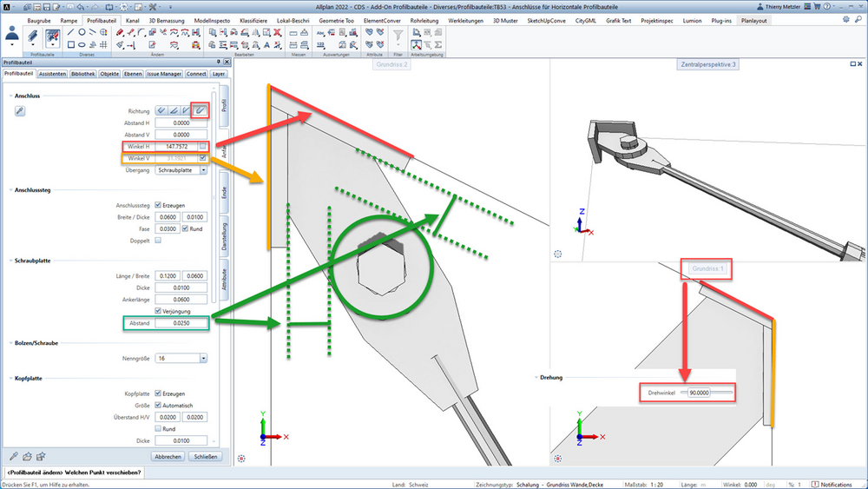
Task: Click the Filter funnel icon
Action: [x=398, y=36]
